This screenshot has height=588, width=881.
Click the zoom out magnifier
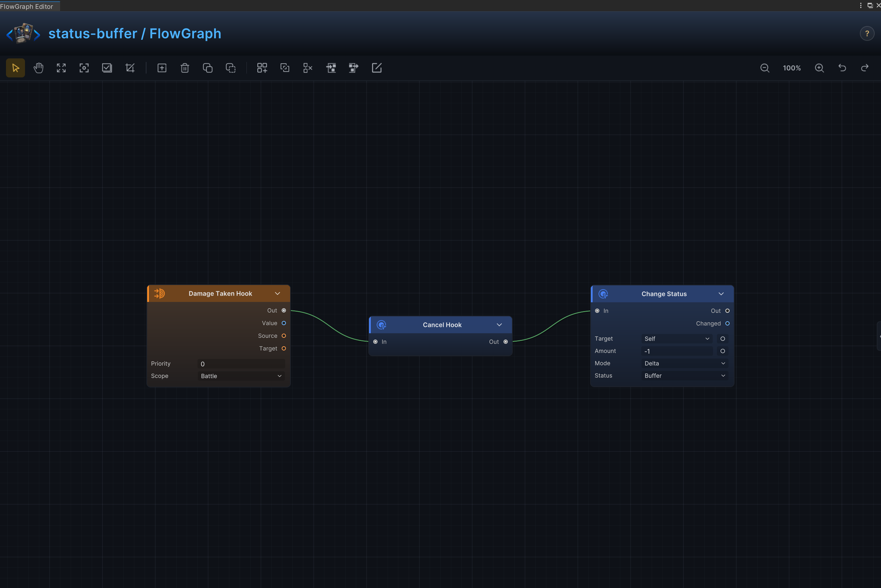[765, 68]
